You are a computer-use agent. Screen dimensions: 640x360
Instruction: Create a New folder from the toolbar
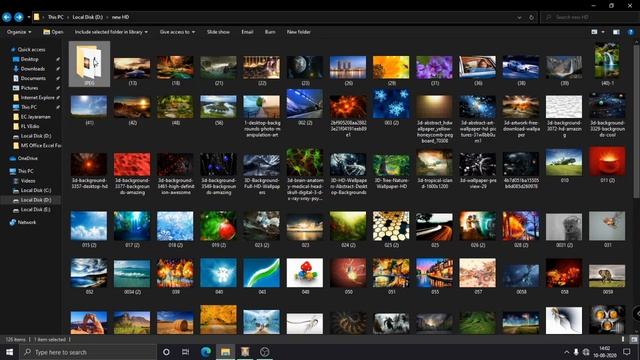299,32
